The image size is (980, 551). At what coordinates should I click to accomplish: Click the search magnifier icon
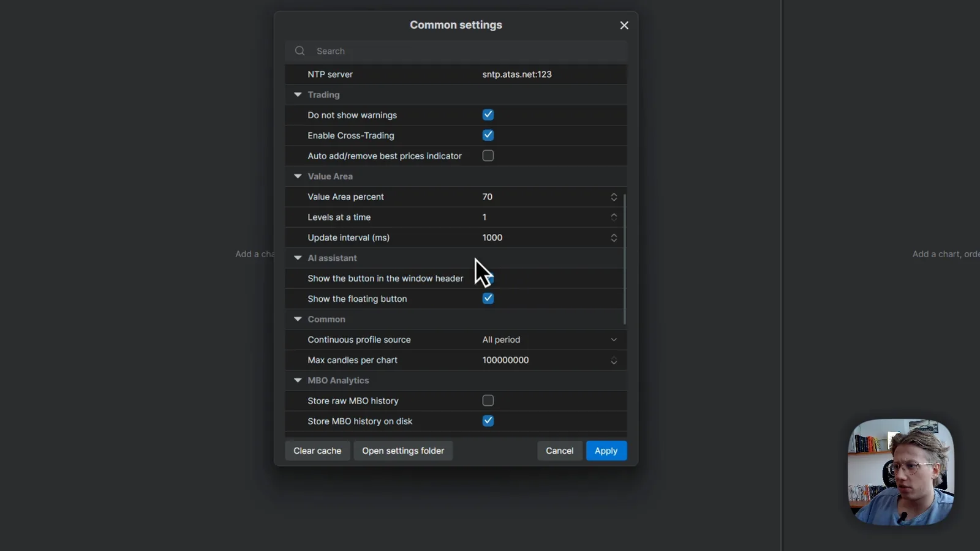coord(300,51)
